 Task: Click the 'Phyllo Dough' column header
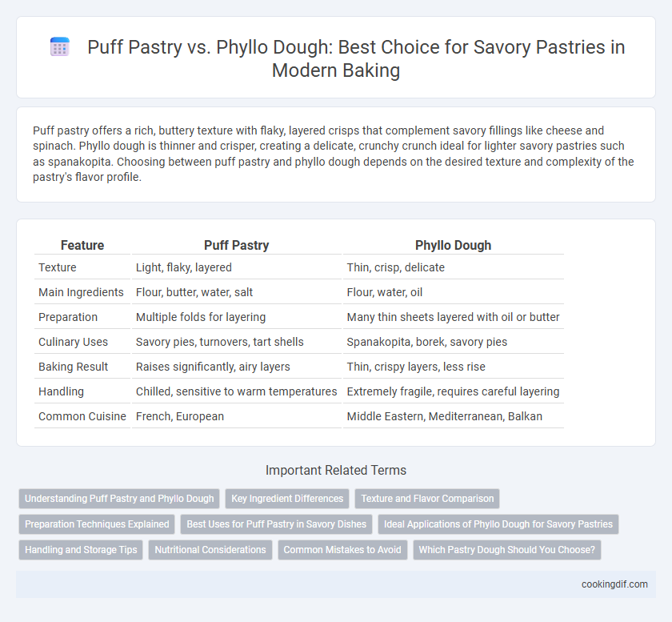(x=453, y=245)
